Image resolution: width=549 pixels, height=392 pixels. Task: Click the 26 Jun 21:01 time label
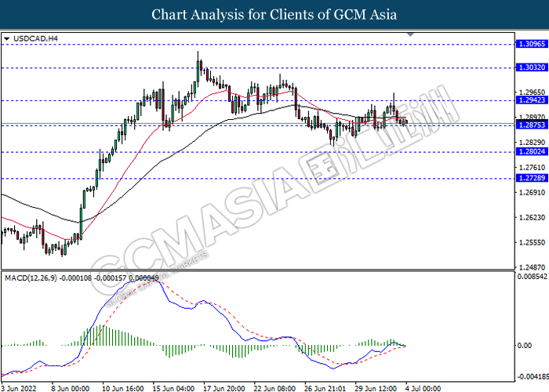click(325, 388)
